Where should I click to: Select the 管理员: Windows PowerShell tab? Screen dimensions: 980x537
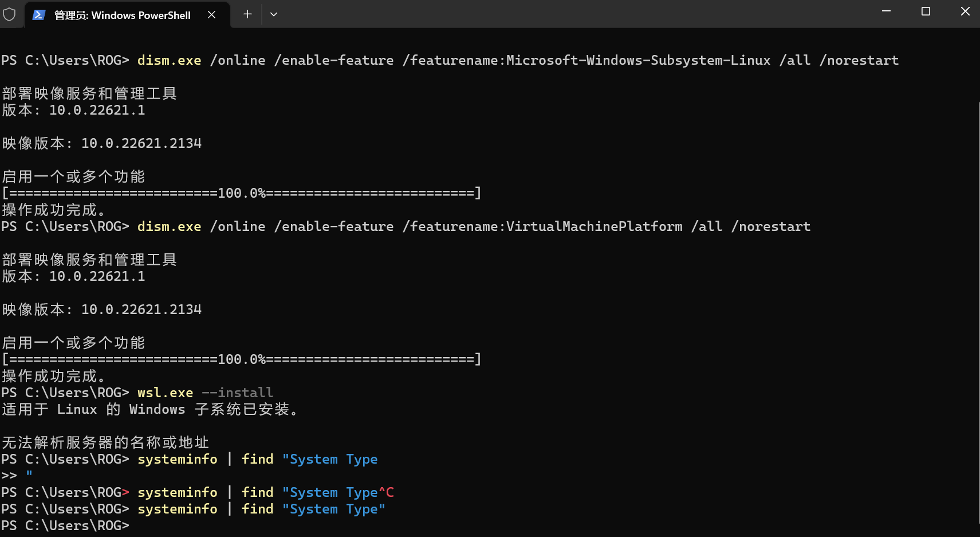pyautogui.click(x=122, y=15)
